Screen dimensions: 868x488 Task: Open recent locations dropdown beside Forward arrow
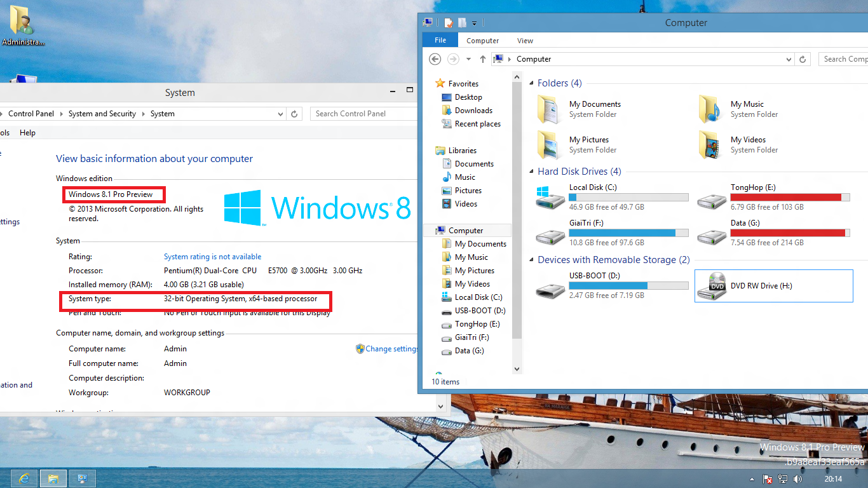point(468,59)
